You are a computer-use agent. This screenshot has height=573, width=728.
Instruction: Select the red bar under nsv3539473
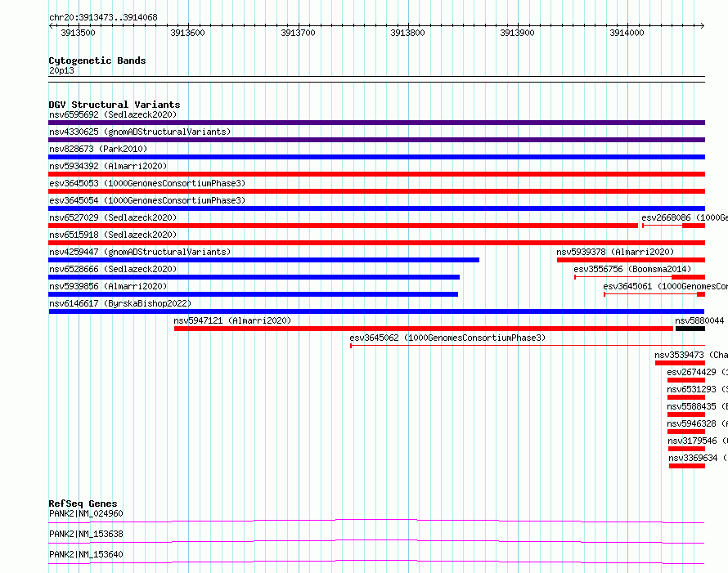click(x=681, y=363)
